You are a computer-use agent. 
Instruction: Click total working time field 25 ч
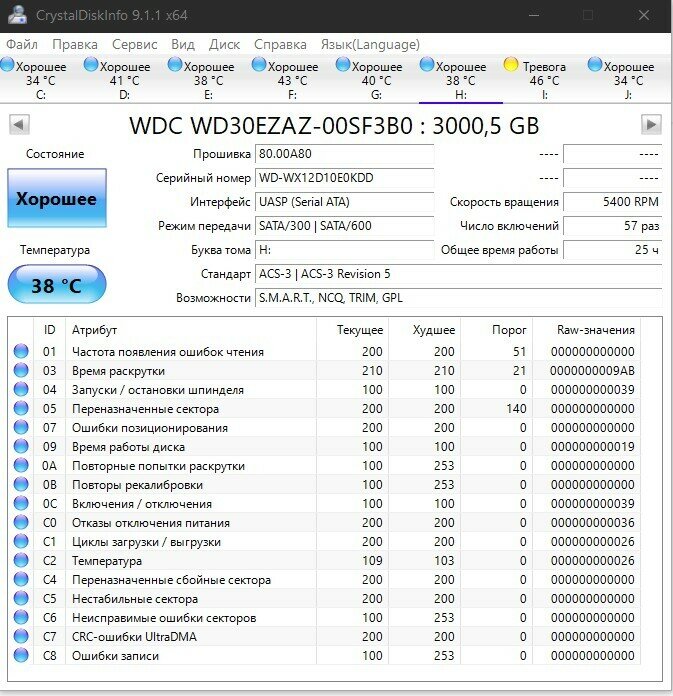613,250
